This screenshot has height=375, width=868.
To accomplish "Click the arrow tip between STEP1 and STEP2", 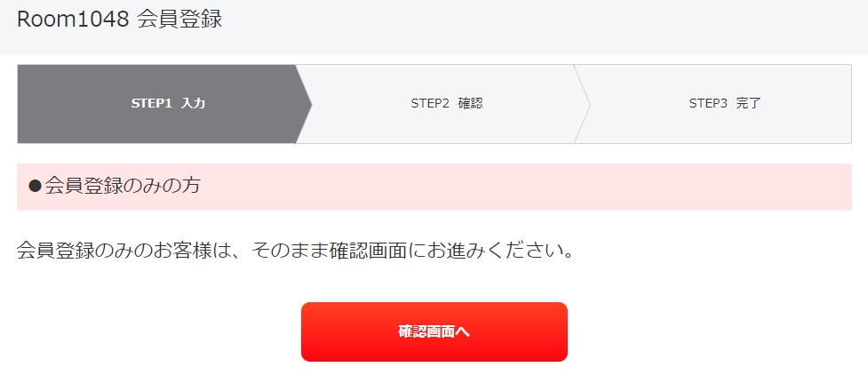I will 305,104.
